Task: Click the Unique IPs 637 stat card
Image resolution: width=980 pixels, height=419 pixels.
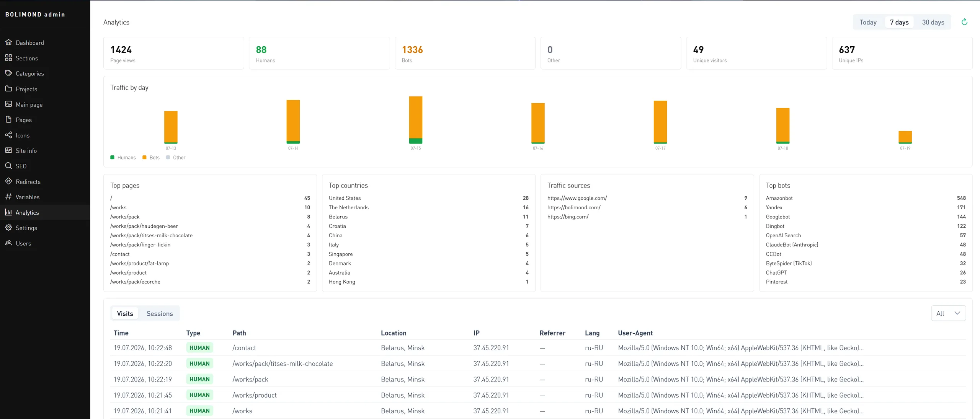Action: [902, 53]
